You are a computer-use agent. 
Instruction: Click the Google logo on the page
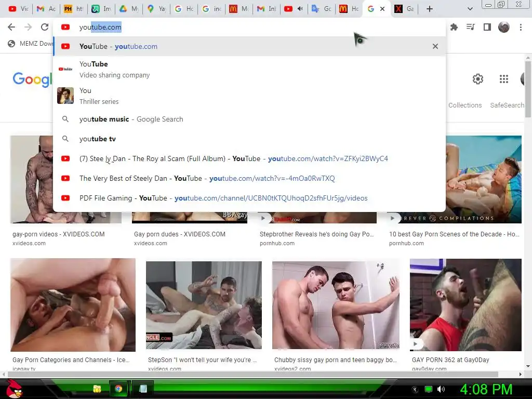coord(32,79)
